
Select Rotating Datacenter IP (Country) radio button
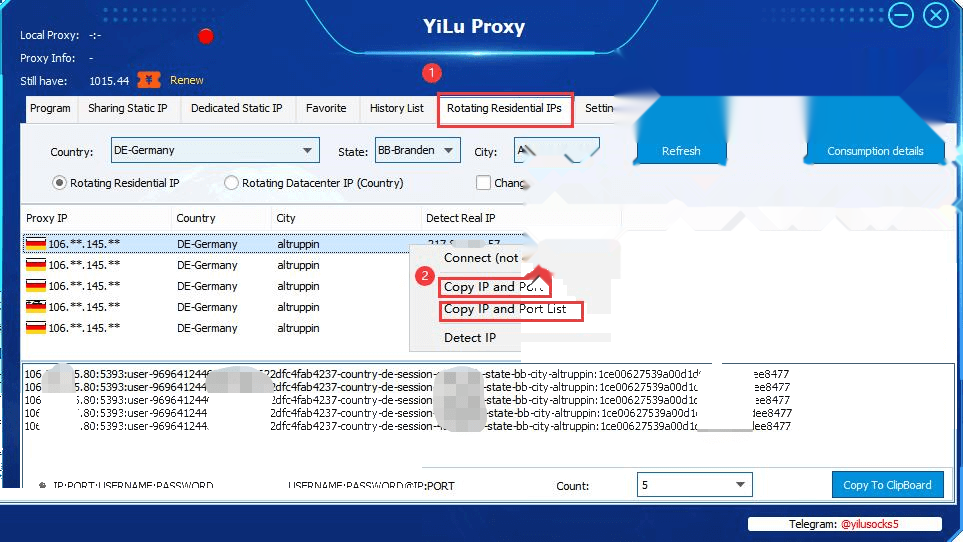pyautogui.click(x=231, y=183)
